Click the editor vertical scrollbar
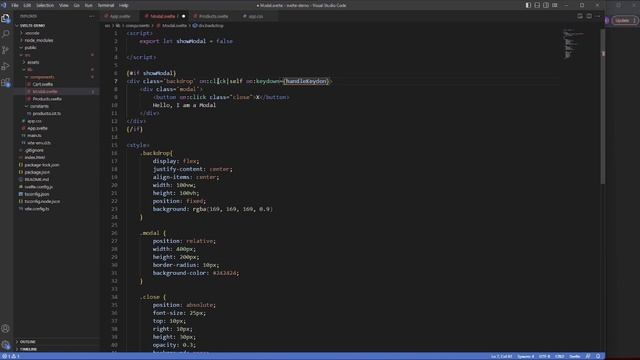Screen dimensions: 640x360 coord(603,106)
